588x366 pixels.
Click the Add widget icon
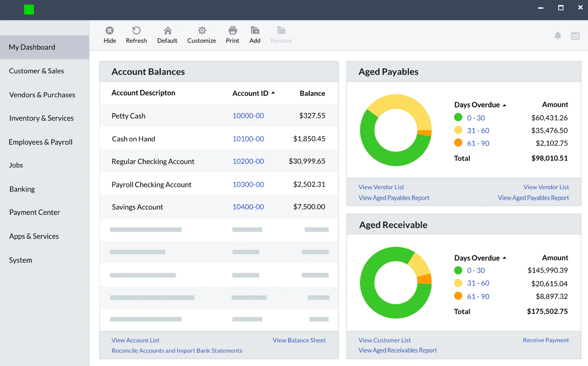255,35
